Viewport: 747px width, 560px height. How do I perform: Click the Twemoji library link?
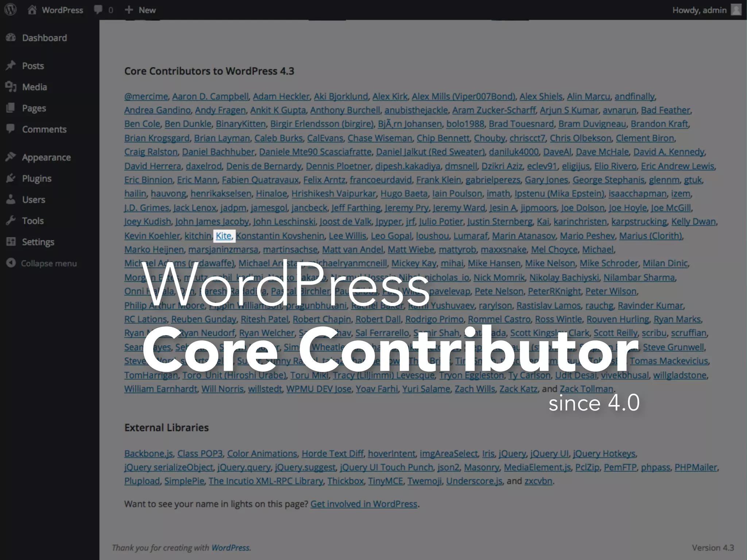(x=425, y=481)
